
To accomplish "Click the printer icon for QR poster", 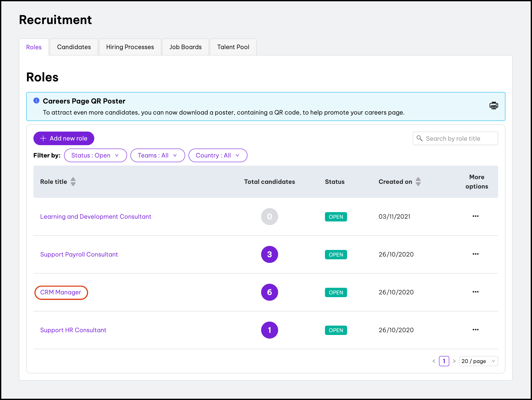I will (493, 106).
